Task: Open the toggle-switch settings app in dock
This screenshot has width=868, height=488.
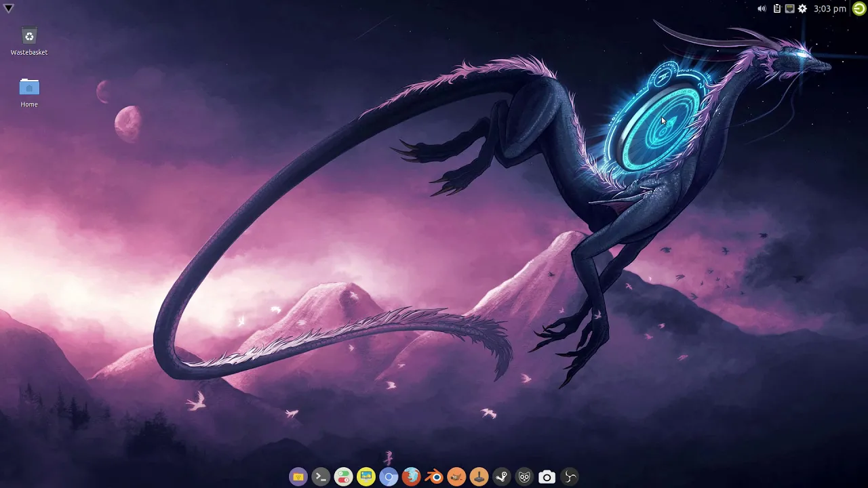Action: click(344, 477)
